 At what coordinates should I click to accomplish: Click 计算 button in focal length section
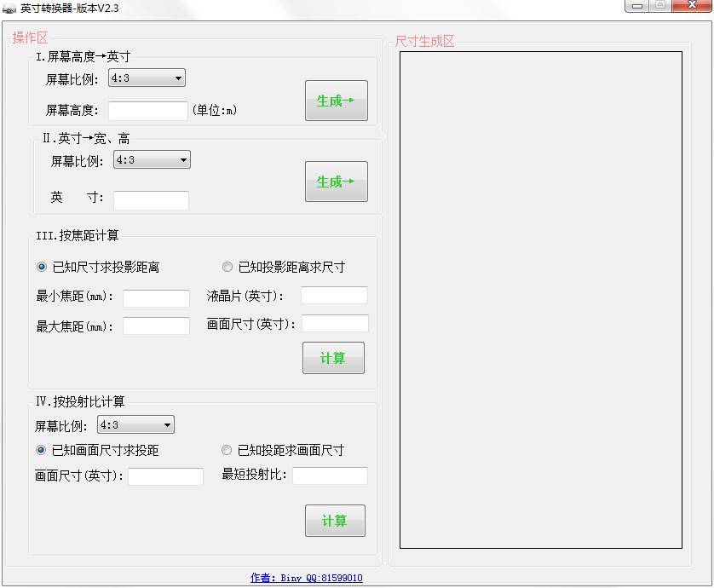coord(333,358)
